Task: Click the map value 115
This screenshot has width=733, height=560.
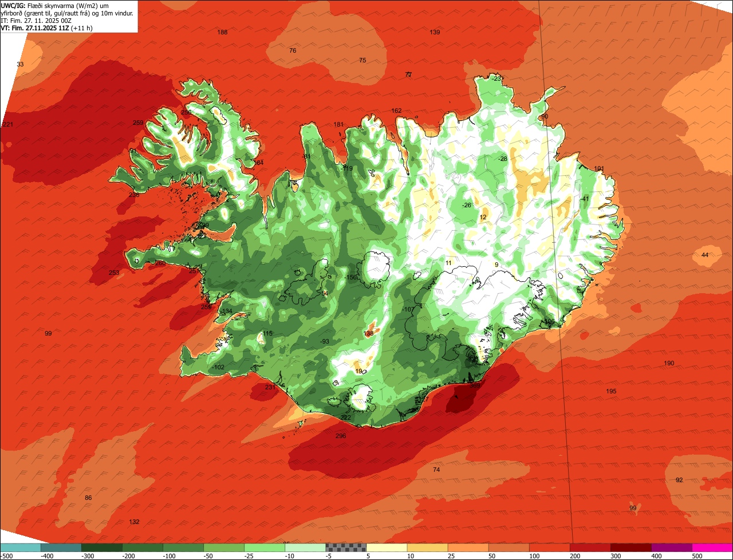Action: 267,333
